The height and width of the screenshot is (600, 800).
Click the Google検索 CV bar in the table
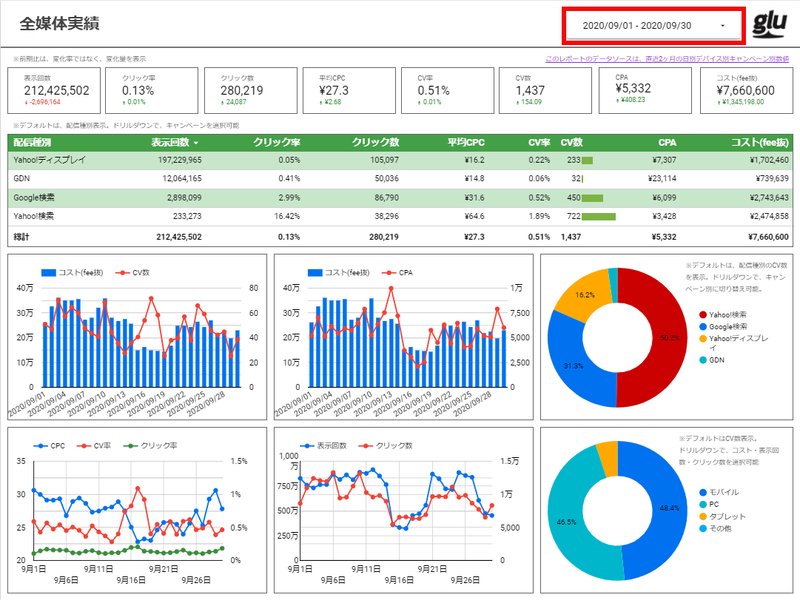click(x=592, y=198)
